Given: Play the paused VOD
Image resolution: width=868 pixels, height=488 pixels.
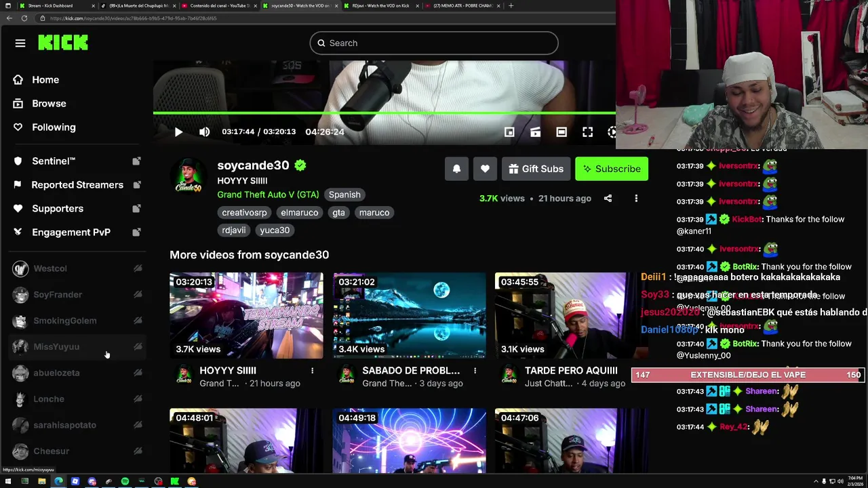Looking at the screenshot, I should pyautogui.click(x=178, y=132).
